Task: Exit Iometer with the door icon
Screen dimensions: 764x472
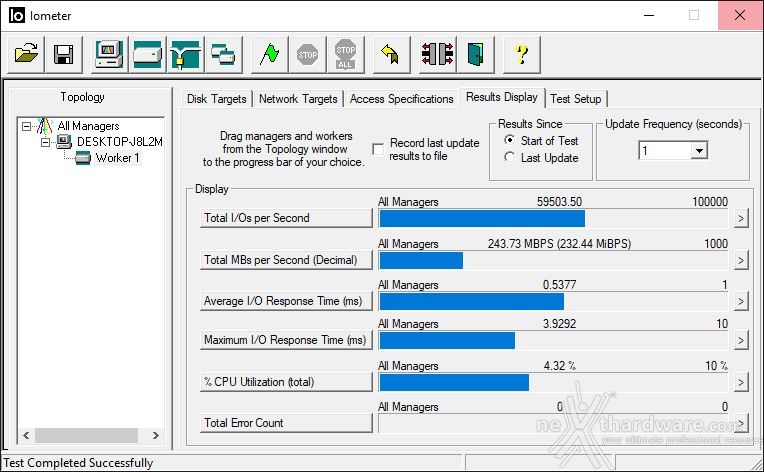Action: tap(475, 54)
